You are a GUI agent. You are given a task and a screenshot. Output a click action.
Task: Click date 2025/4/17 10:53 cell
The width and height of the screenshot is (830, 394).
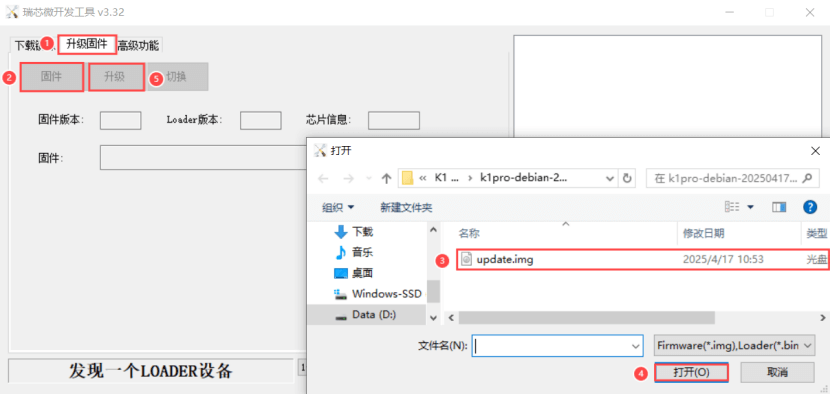pos(723,259)
